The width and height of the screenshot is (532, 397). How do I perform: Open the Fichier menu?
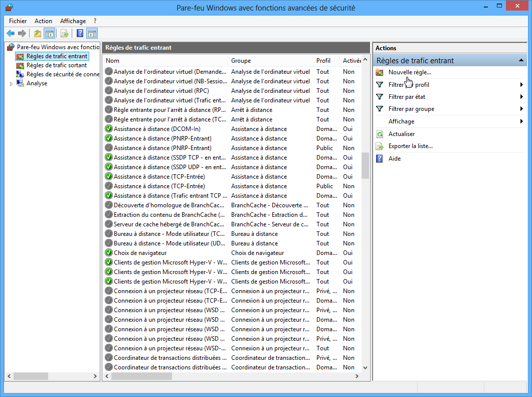[18, 21]
